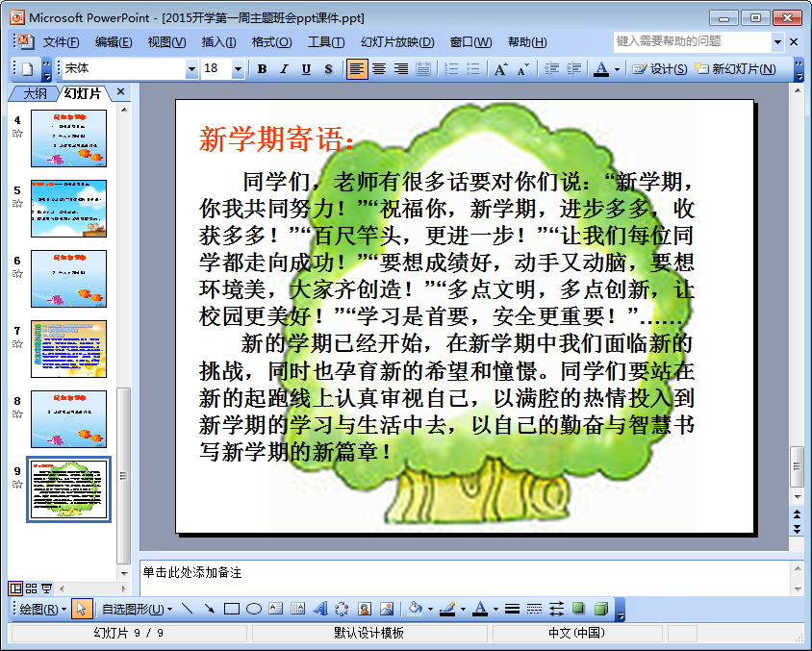
Task: Open the font size dropdown
Action: pos(238,69)
